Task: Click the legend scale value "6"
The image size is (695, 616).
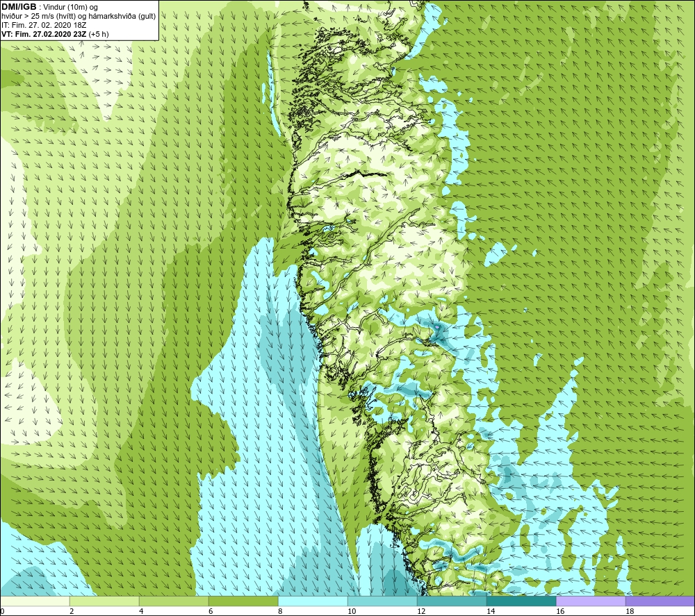Action: pyautogui.click(x=211, y=611)
